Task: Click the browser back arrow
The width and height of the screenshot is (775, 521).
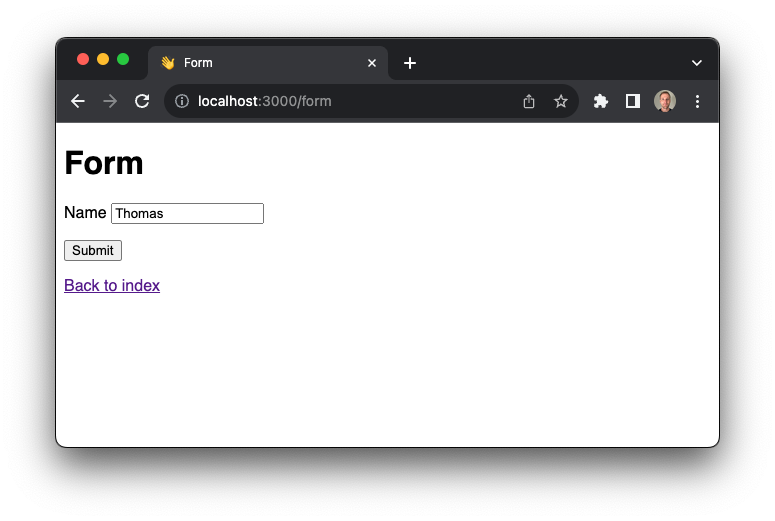Action: (78, 101)
